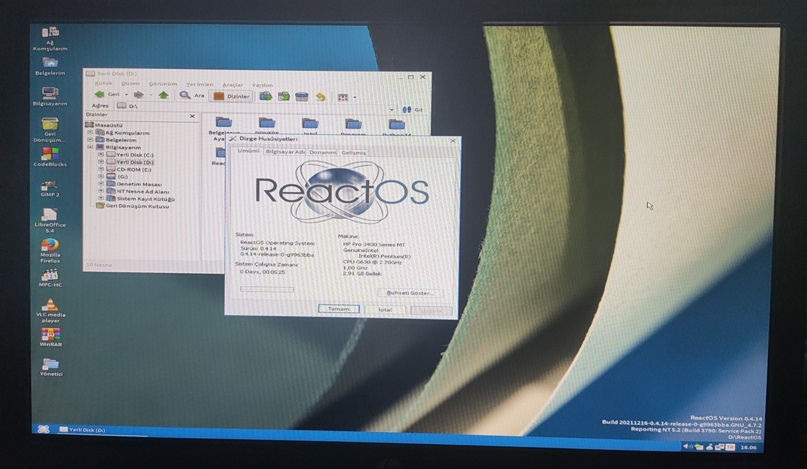The width and height of the screenshot is (807, 469).
Task: Click Ruhsatı Göster button
Action: [410, 293]
